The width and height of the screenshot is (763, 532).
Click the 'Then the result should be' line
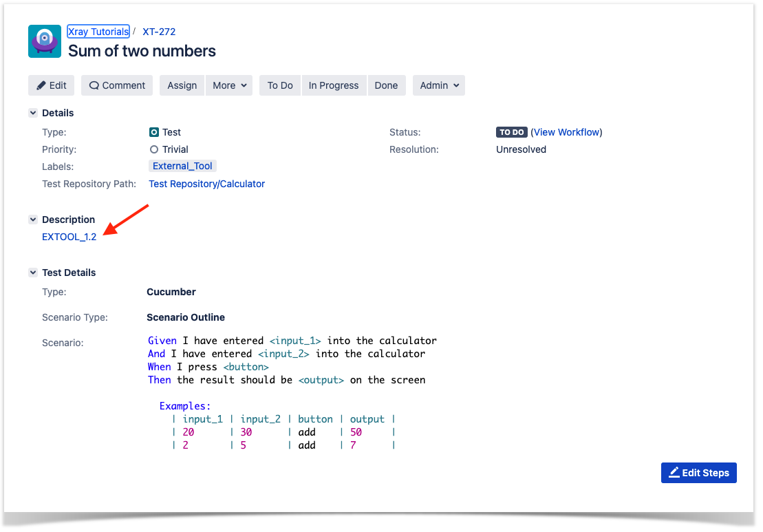287,380
